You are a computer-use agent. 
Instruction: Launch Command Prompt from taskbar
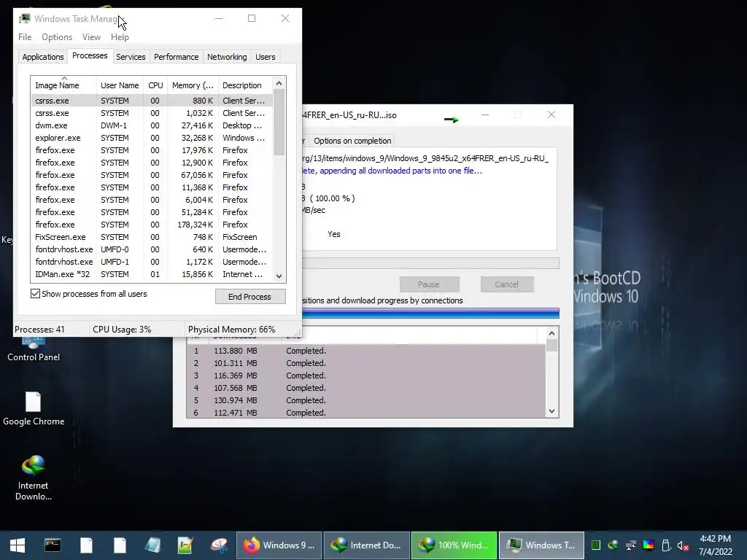click(53, 545)
